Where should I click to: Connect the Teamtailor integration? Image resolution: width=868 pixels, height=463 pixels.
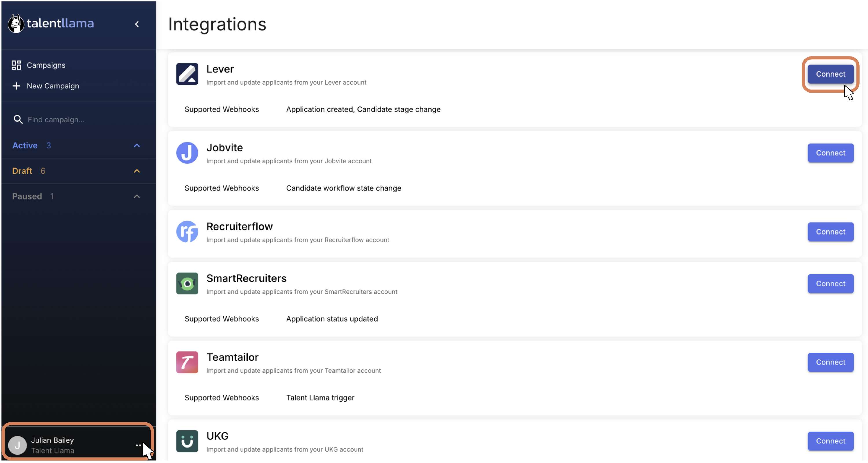tap(831, 363)
